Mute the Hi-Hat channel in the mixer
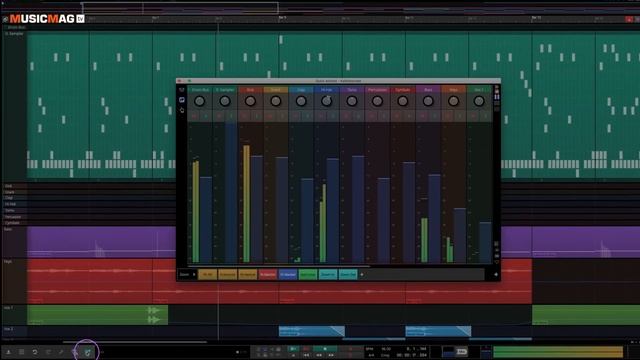Image resolution: width=640 pixels, height=360 pixels. coord(321,116)
